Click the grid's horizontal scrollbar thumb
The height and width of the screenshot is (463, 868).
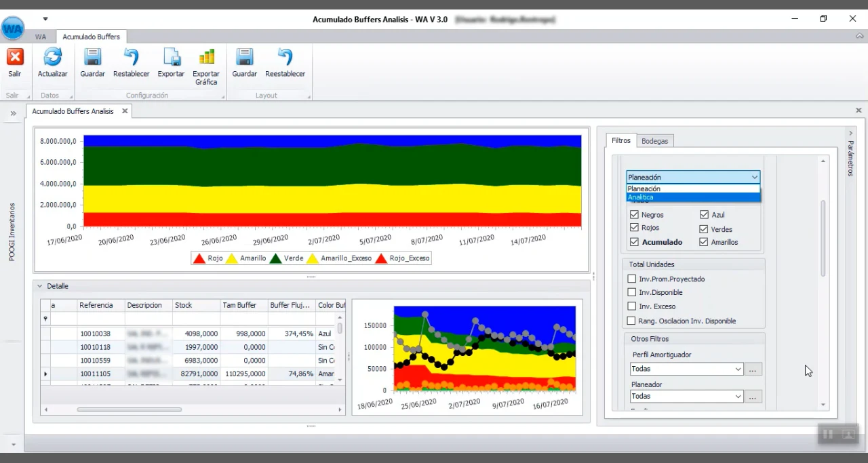tap(129, 409)
